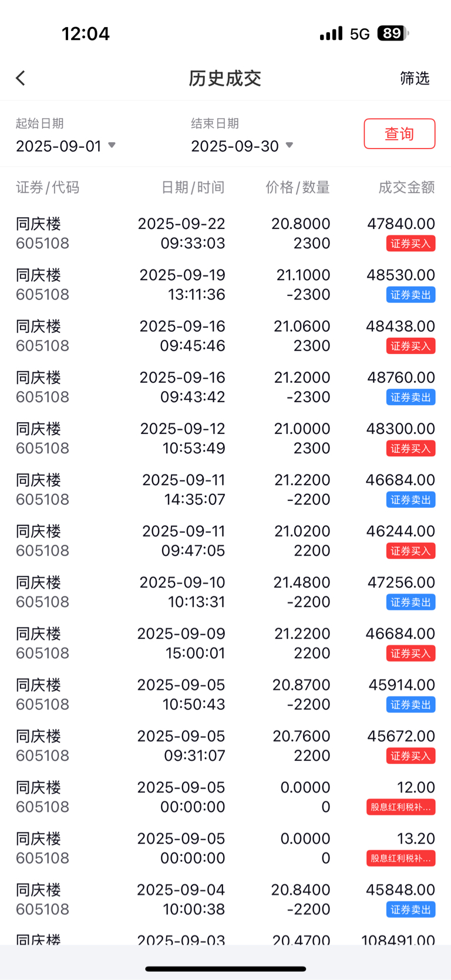Open the 筛选 filter option
This screenshot has height=980, width=451.
[x=415, y=78]
